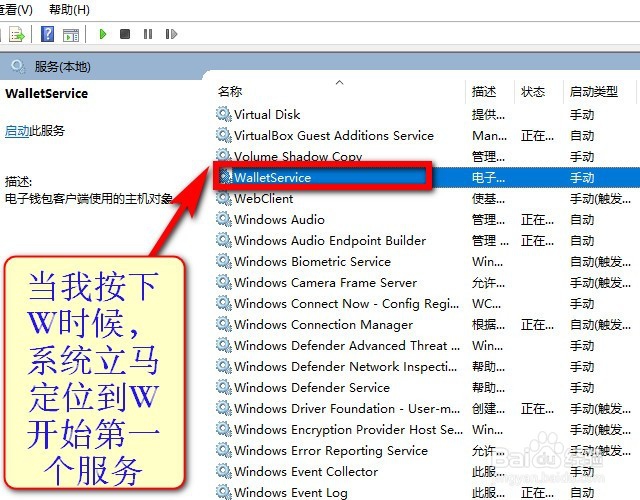Viewport: 640px width, 500px height.
Task: Select Windows Biometric Service name
Action: pos(313,262)
